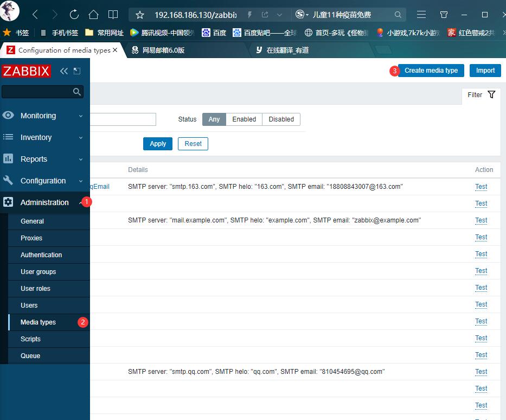Close Configuration of media types tab
Image resolution: width=506 pixels, height=420 pixels.
click(x=115, y=50)
